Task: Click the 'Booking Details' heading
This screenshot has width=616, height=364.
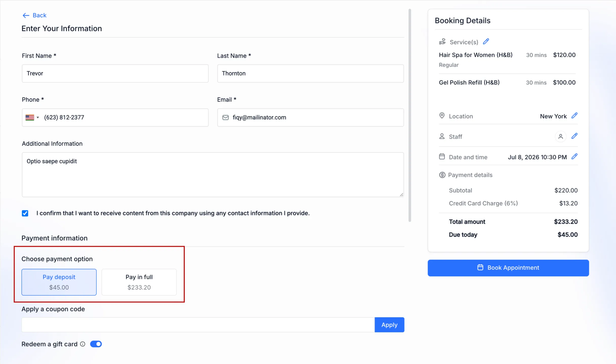Action: 463,21
